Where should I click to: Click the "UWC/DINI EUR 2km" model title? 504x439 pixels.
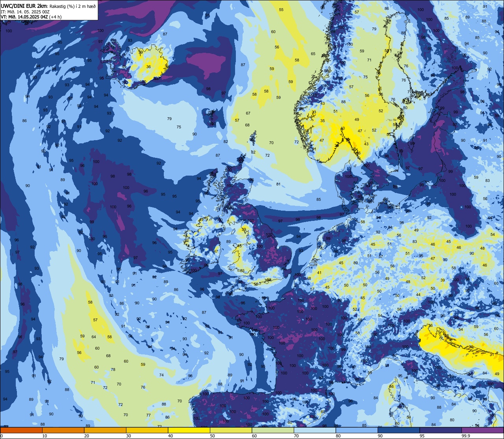click(24, 6)
